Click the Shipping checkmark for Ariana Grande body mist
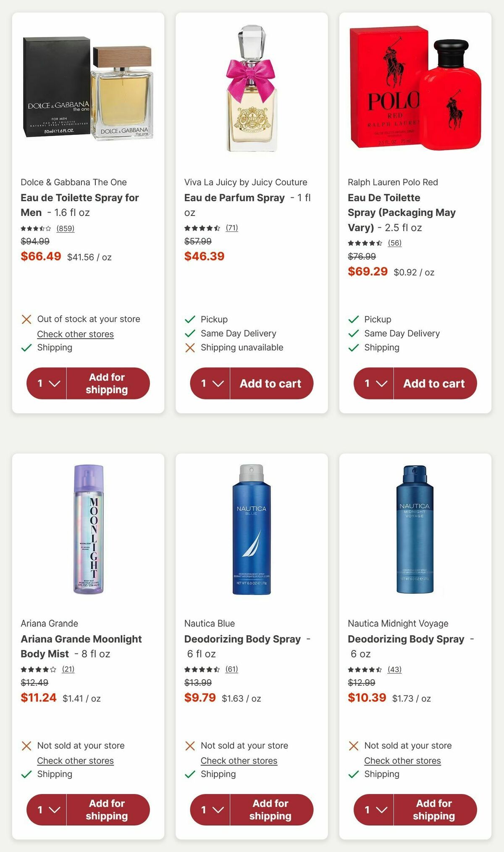This screenshot has height=852, width=504. click(x=26, y=774)
